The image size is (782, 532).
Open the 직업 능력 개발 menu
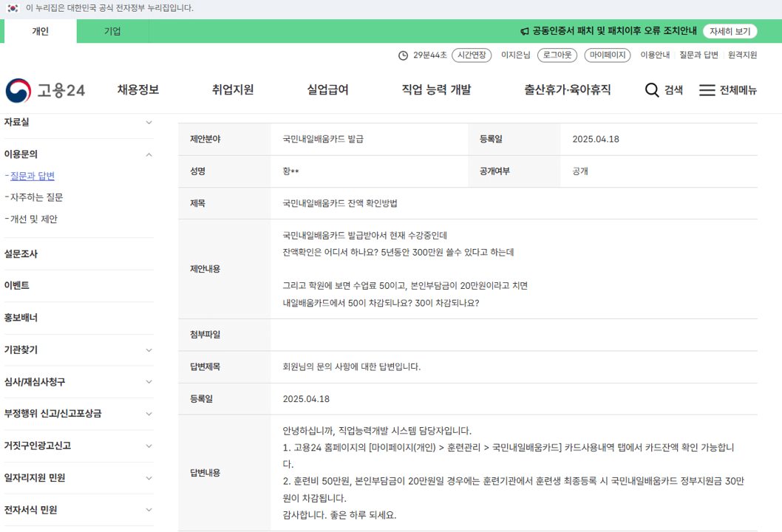[x=436, y=89]
